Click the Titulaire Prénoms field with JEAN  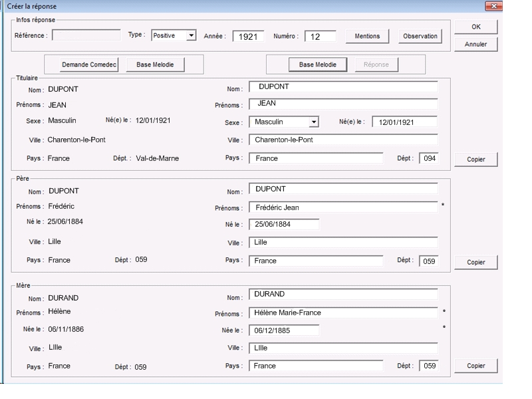coord(342,104)
